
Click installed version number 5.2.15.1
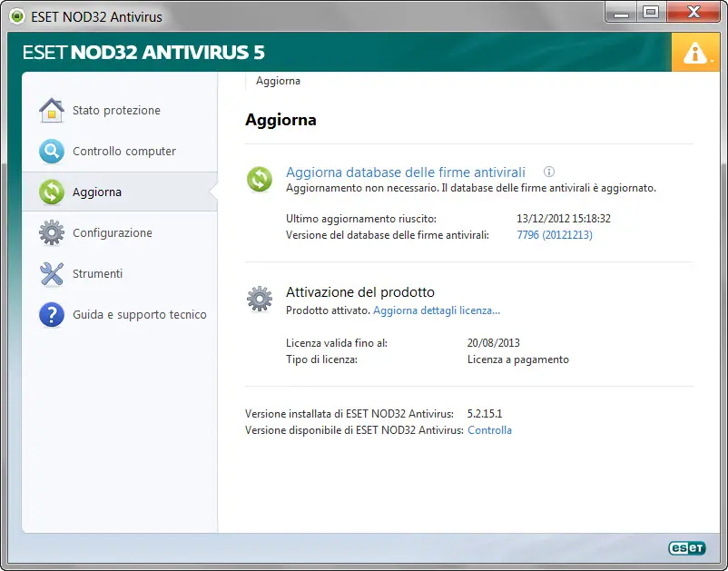tap(485, 414)
